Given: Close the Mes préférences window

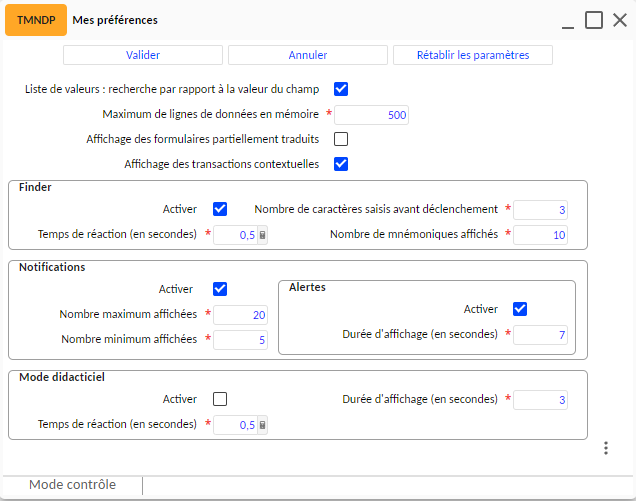Looking at the screenshot, I should pos(620,20).
